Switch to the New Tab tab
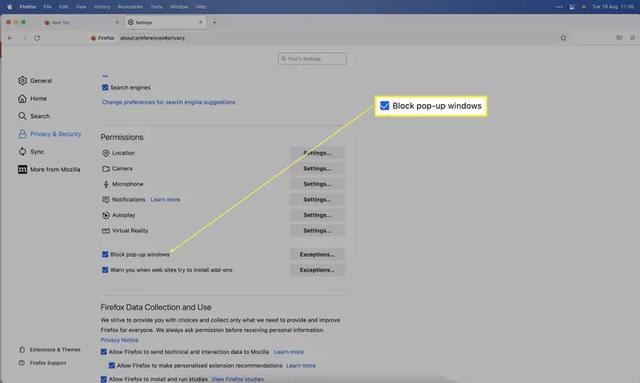Image resolution: width=640 pixels, height=383 pixels. pyautogui.click(x=81, y=22)
